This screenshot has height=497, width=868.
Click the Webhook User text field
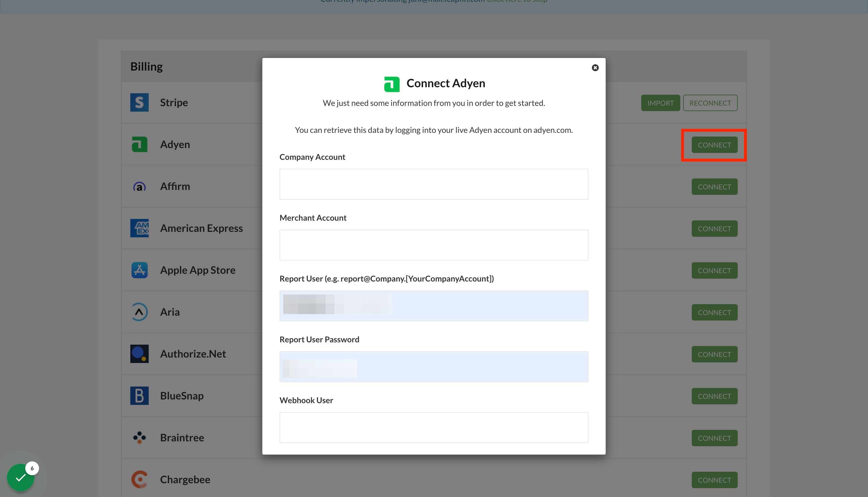[434, 427]
